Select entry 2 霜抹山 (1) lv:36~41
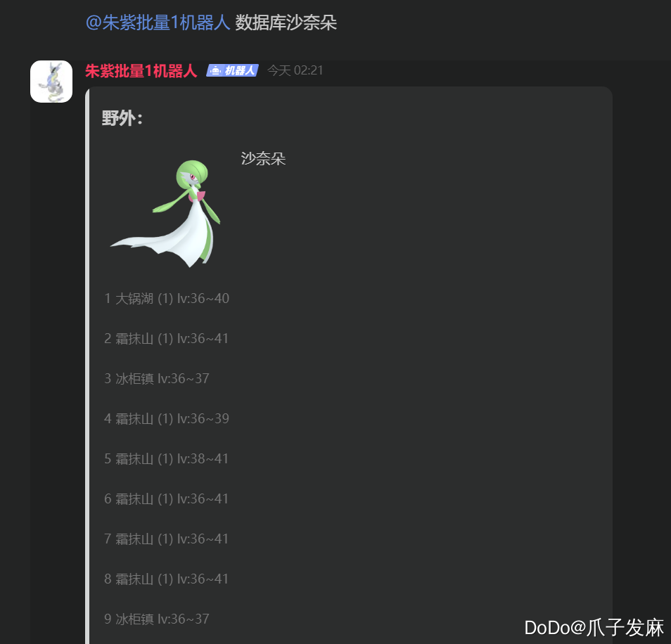This screenshot has width=671, height=644. point(166,338)
